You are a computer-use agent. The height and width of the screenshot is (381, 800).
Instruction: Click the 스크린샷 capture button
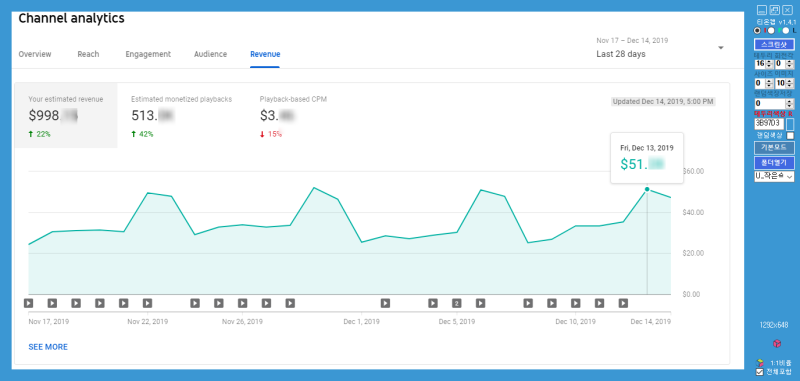pos(774,44)
